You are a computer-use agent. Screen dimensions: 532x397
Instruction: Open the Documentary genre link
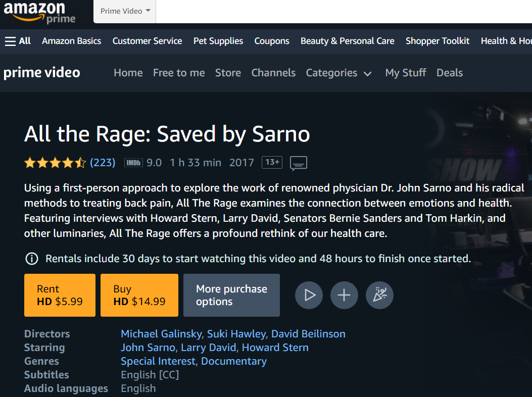tap(234, 361)
